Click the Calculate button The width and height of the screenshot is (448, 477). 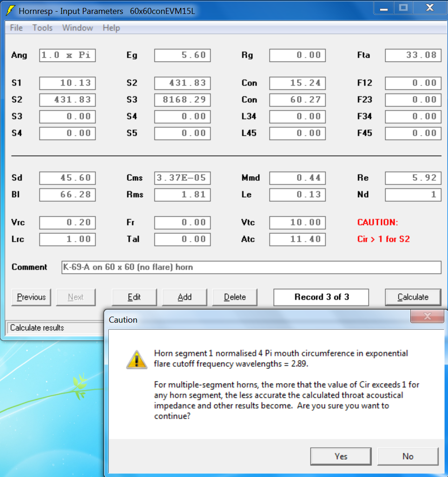pos(413,297)
